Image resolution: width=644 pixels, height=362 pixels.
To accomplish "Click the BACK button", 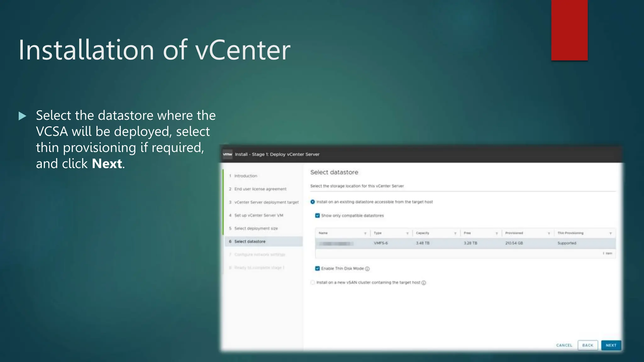I will click(588, 345).
